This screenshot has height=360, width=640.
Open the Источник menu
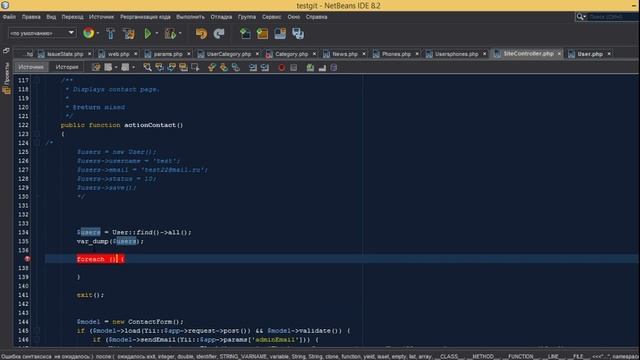pyautogui.click(x=101, y=17)
